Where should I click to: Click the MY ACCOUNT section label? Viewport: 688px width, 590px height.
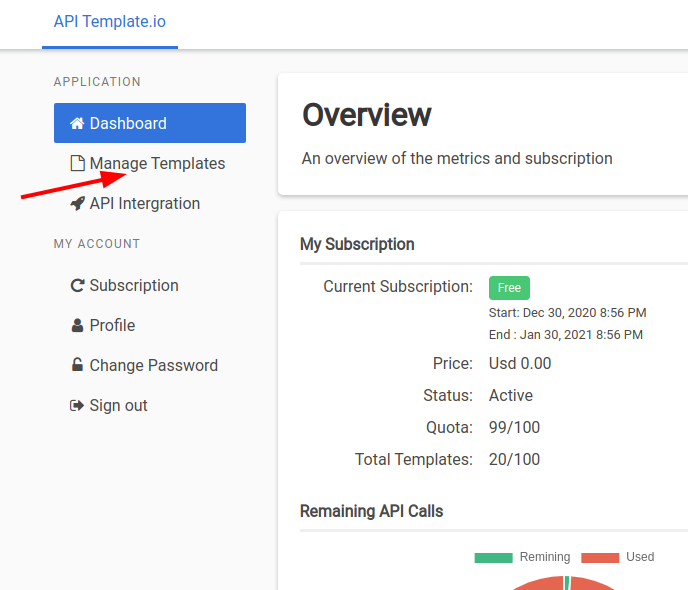(97, 244)
